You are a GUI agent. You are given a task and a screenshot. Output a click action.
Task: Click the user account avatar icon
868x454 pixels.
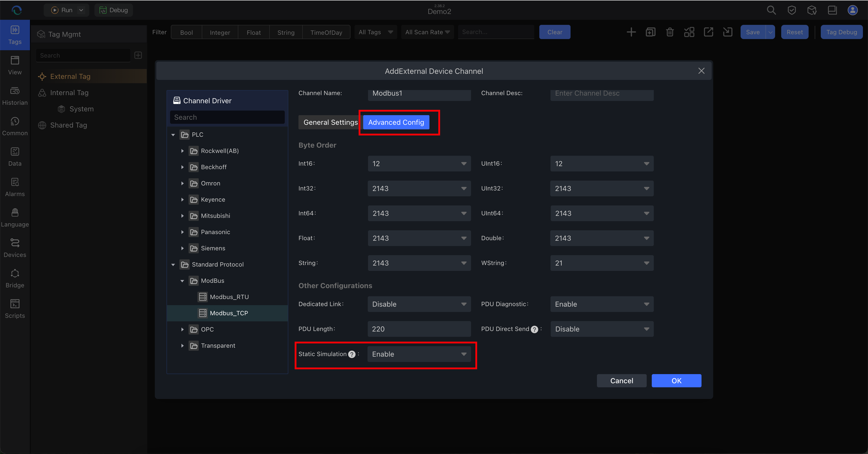click(x=853, y=10)
